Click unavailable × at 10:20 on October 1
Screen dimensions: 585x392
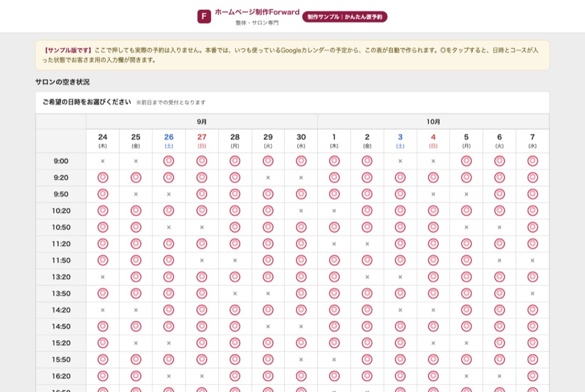point(335,211)
